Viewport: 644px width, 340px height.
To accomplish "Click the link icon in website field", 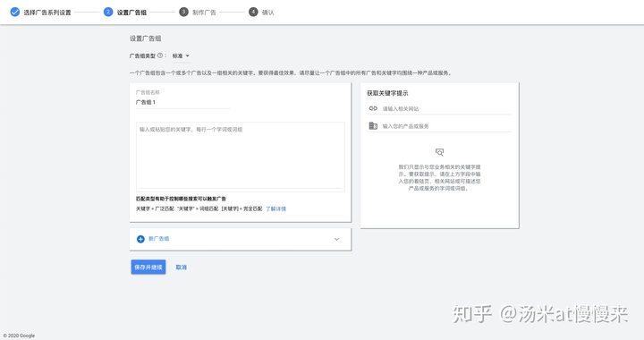I will [373, 108].
